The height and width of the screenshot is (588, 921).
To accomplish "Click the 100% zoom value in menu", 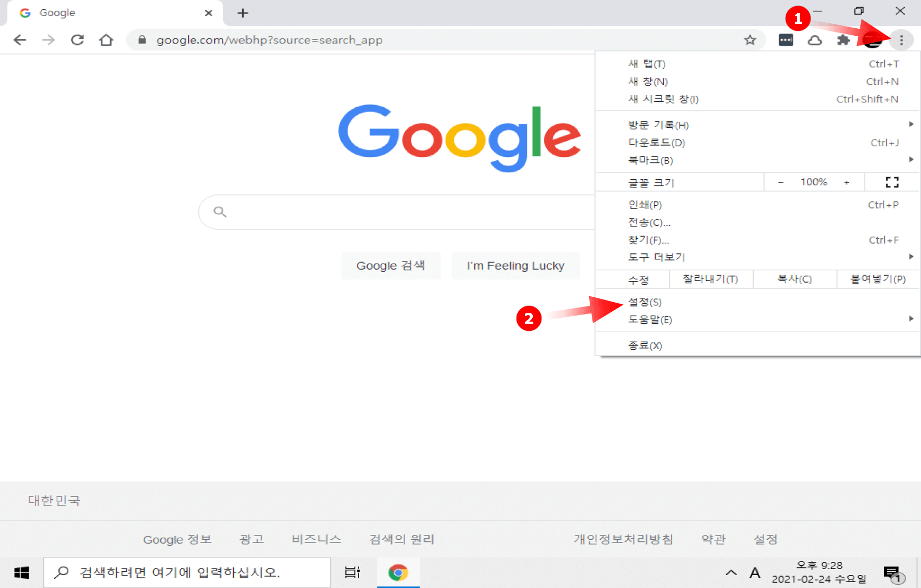I will click(814, 182).
